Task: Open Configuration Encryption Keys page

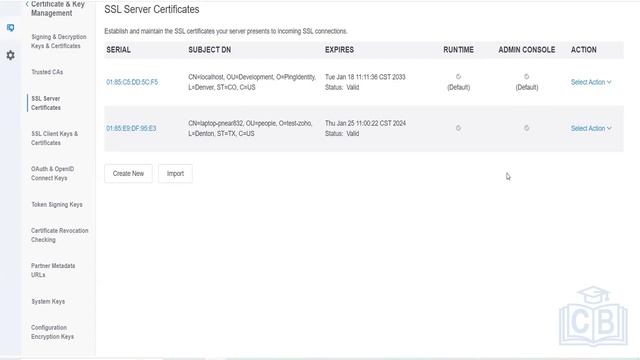Action: 52,332
